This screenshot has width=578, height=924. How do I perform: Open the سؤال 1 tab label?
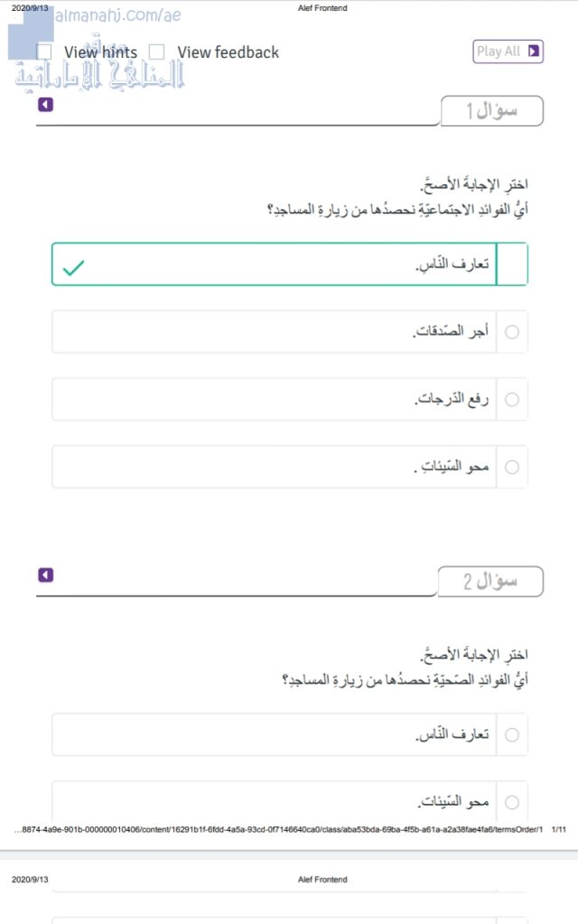491,111
